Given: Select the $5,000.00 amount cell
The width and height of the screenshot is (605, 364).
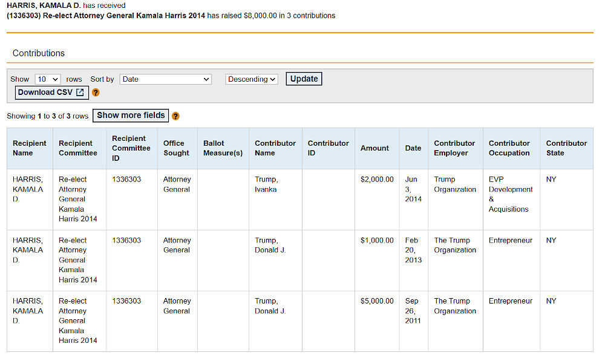Looking at the screenshot, I should point(377,301).
